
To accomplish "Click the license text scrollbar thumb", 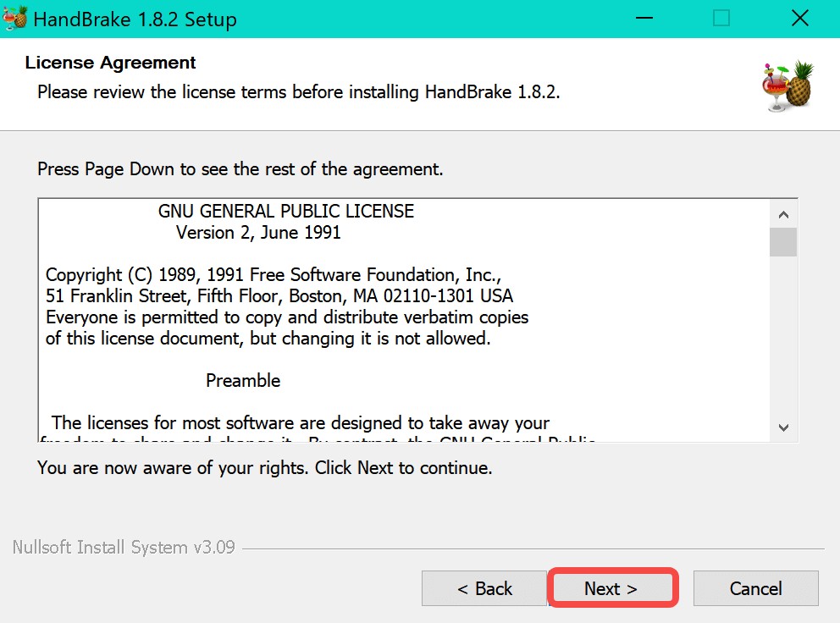I will pos(783,242).
